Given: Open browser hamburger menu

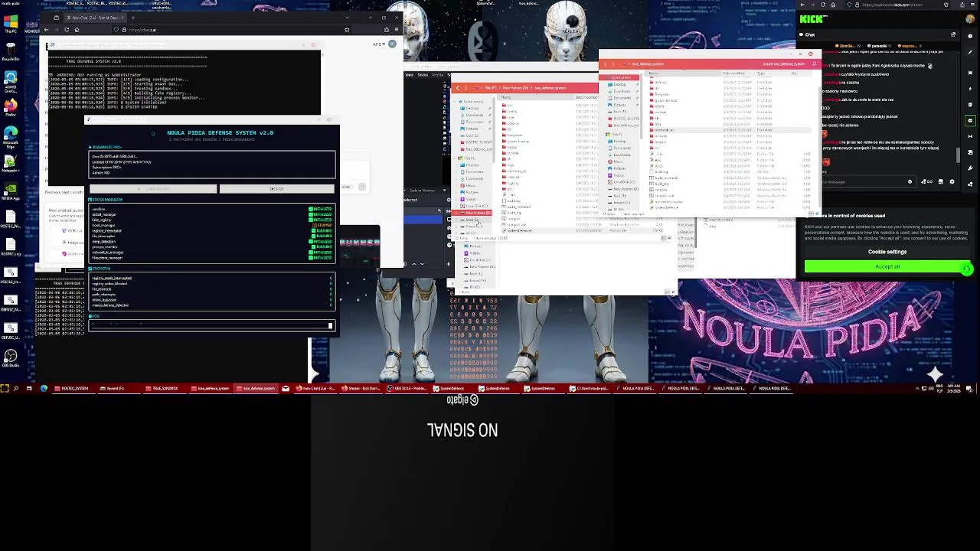Looking at the screenshot, I should [397, 29].
